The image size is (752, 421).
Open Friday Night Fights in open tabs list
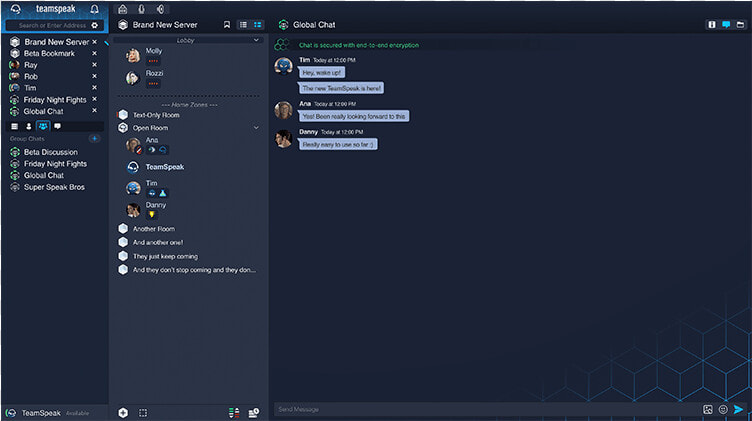pyautogui.click(x=55, y=100)
